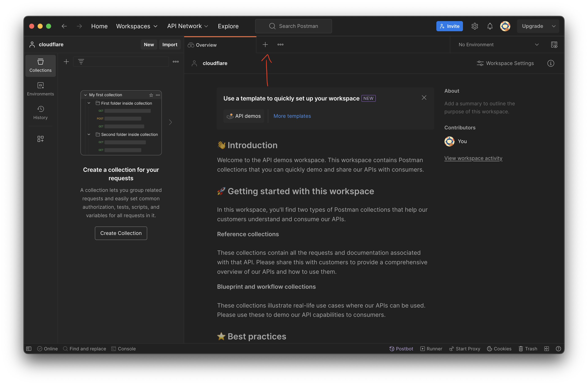Select the API demos template
588x385 pixels.
click(244, 116)
